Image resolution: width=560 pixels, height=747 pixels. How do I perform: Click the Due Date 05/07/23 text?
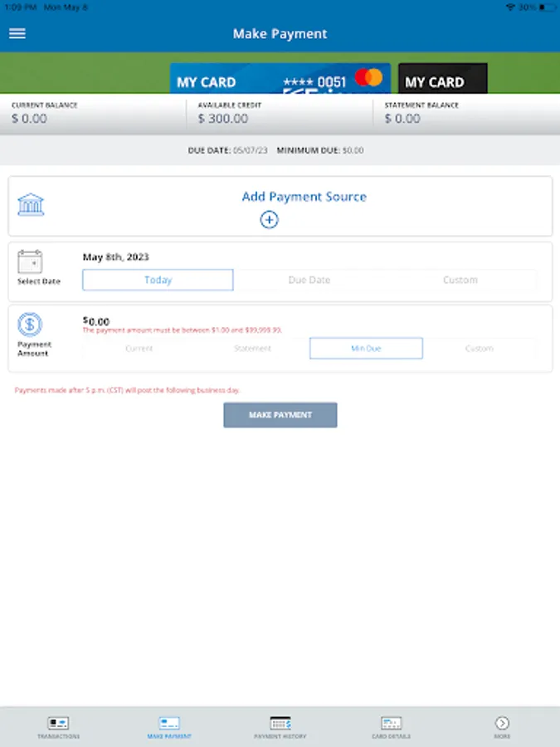(x=227, y=150)
